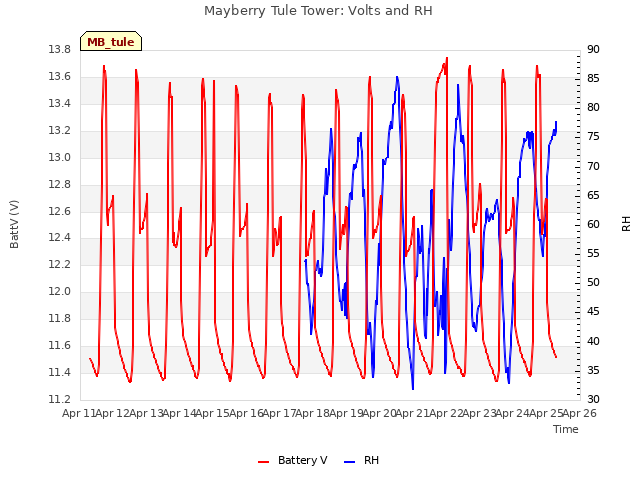Click the 12.8 BattV axis value
The image size is (640, 480).
pos(60,184)
